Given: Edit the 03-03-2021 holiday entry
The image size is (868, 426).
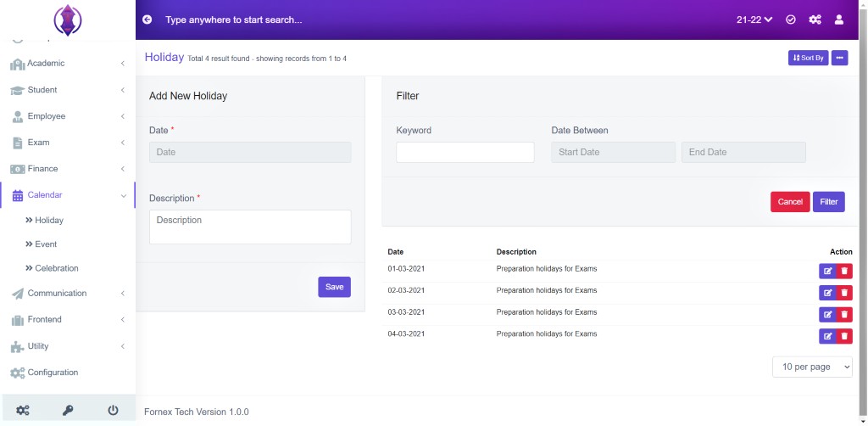Looking at the screenshot, I should coord(827,315).
